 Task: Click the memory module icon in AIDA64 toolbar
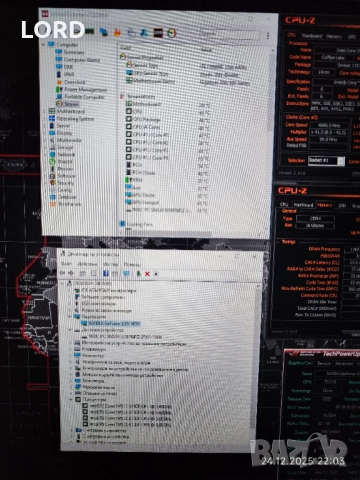pyautogui.click(x=90, y=31)
